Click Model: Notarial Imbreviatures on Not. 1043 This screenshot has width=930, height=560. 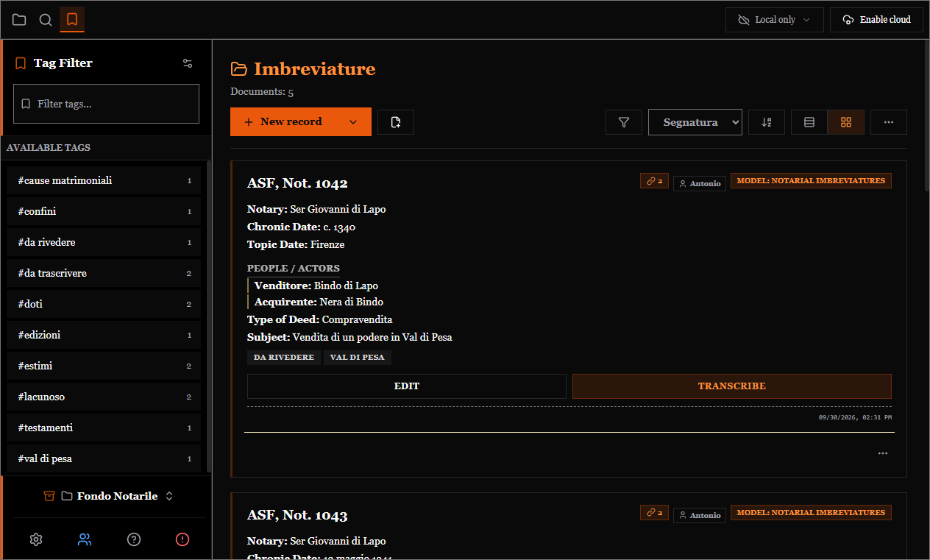pos(811,513)
